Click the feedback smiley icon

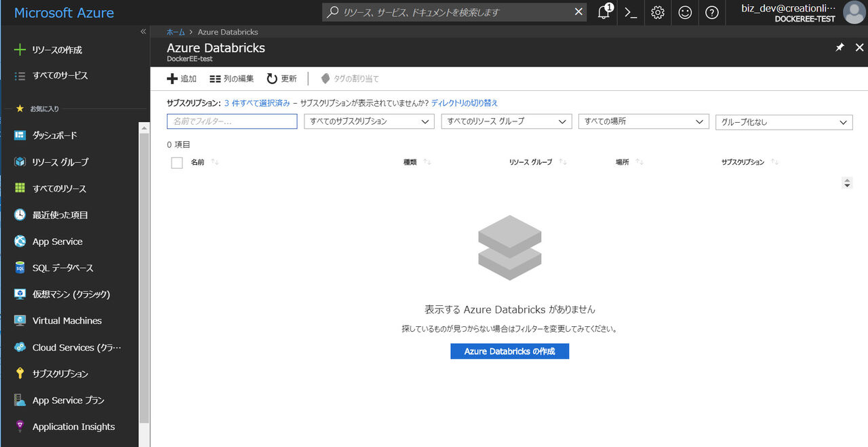(x=685, y=12)
